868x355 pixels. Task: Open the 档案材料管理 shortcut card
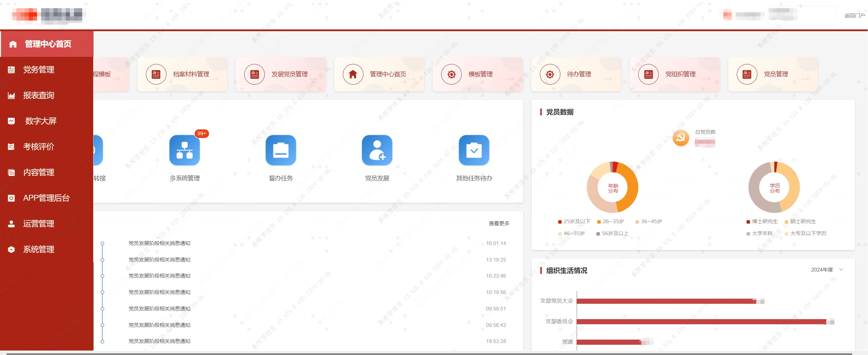pyautogui.click(x=182, y=74)
